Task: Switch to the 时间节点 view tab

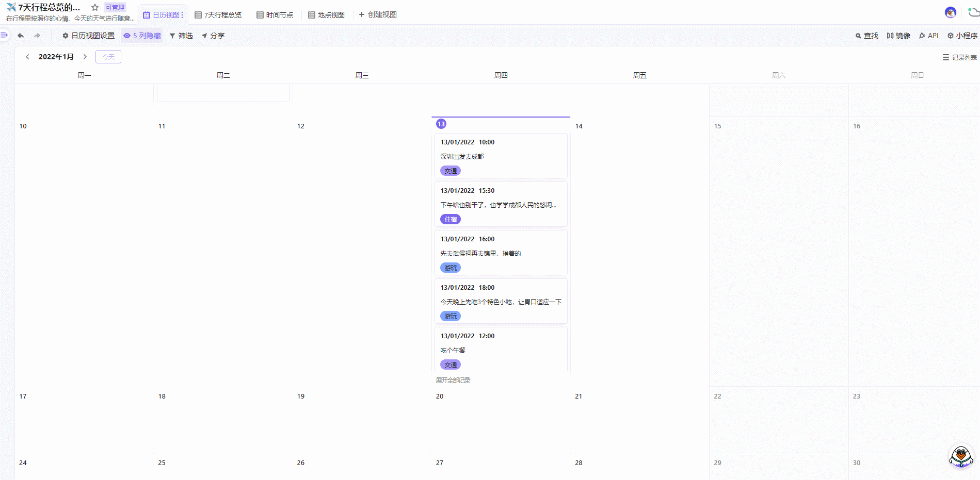Action: point(275,15)
